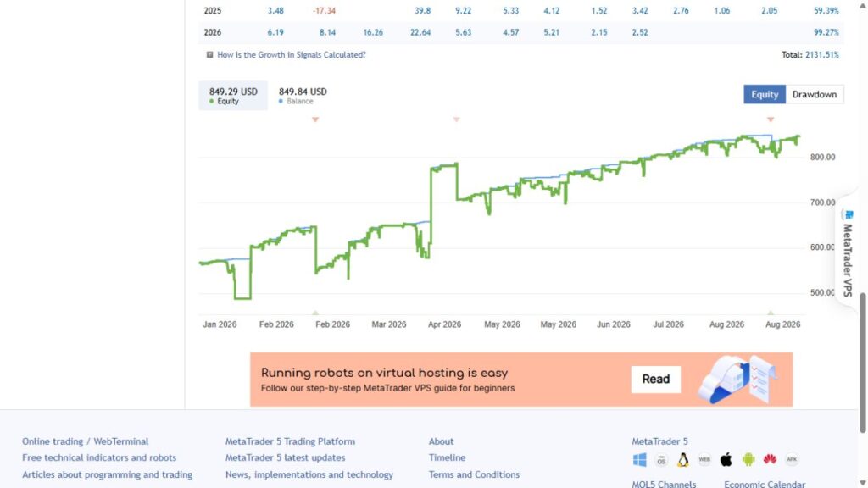This screenshot has width=868, height=488.
Task: Click the Read button on VPS banner
Action: click(655, 379)
